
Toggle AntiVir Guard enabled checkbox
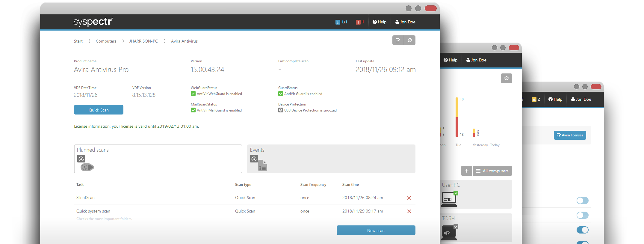tap(281, 94)
